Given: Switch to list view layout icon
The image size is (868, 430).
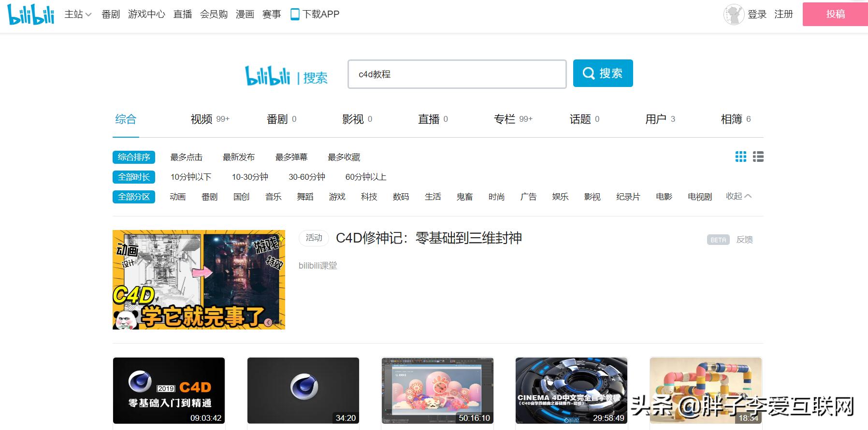Looking at the screenshot, I should 758,157.
